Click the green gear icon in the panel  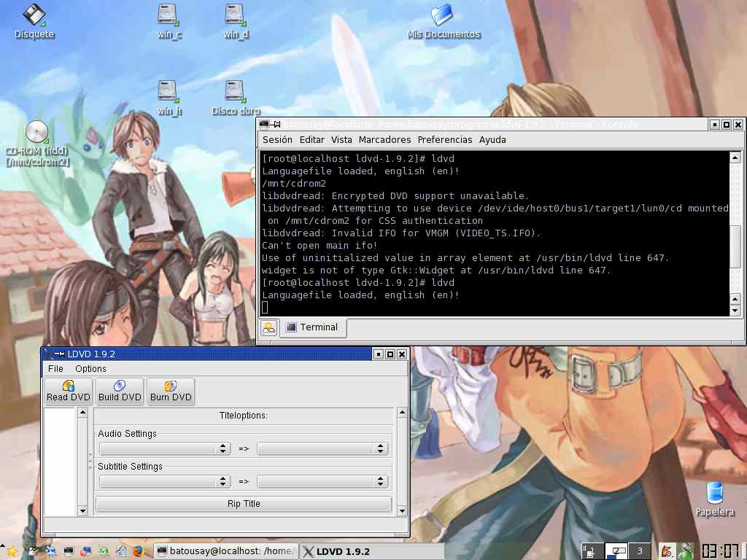point(103,551)
